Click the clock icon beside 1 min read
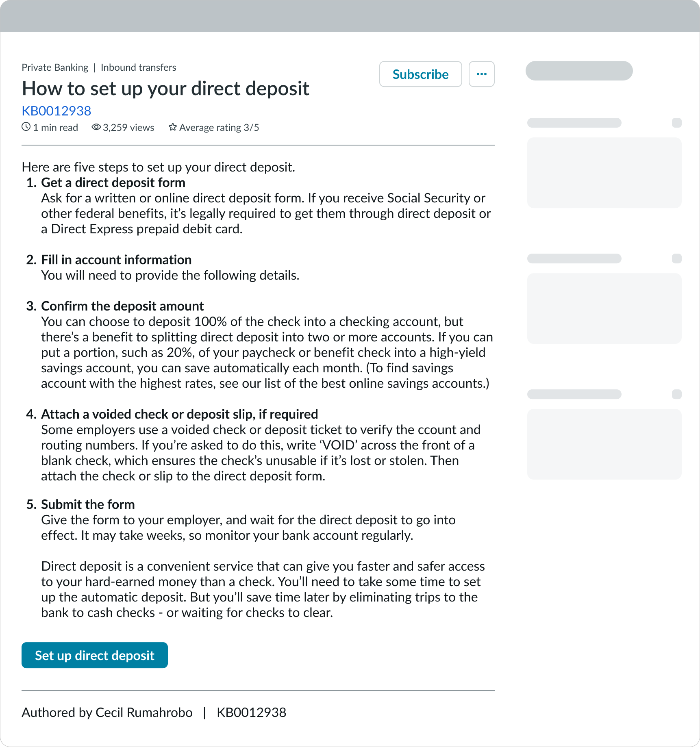The width and height of the screenshot is (700, 747). tap(26, 127)
